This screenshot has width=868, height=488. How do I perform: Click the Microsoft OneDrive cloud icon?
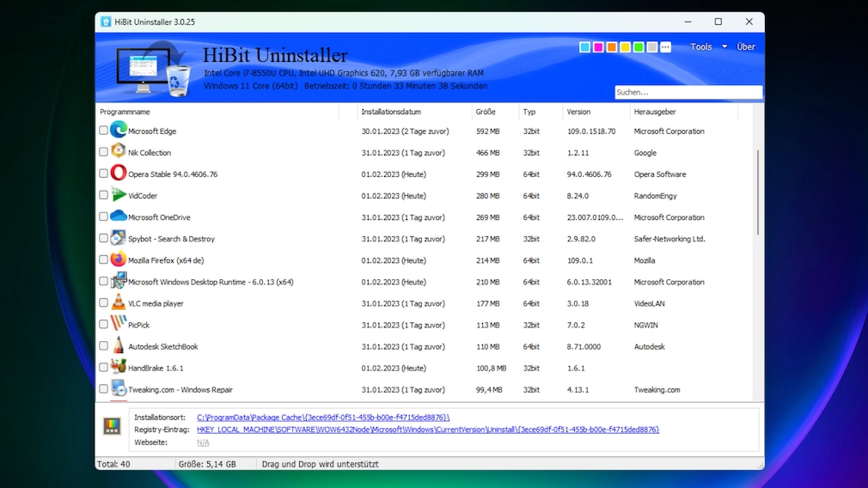tap(119, 217)
